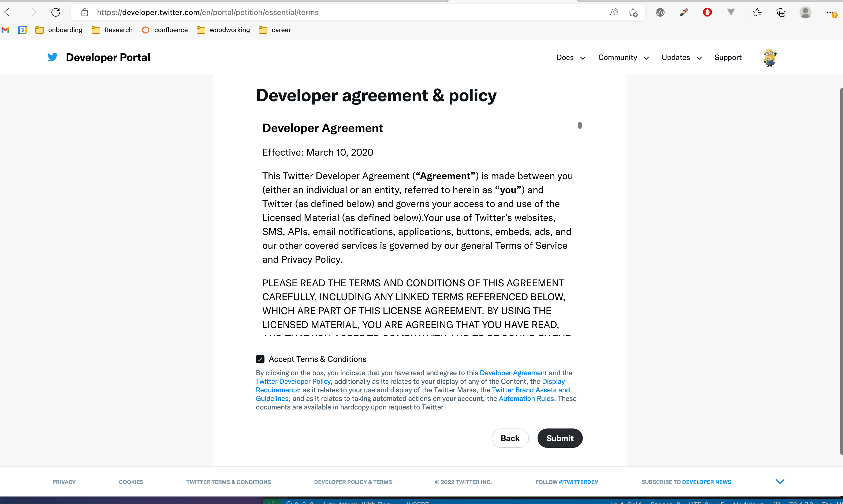Screen dimensions: 843x504
Task: Uncheck the Accept Terms & Conditions checkbox
Action: click(x=260, y=359)
